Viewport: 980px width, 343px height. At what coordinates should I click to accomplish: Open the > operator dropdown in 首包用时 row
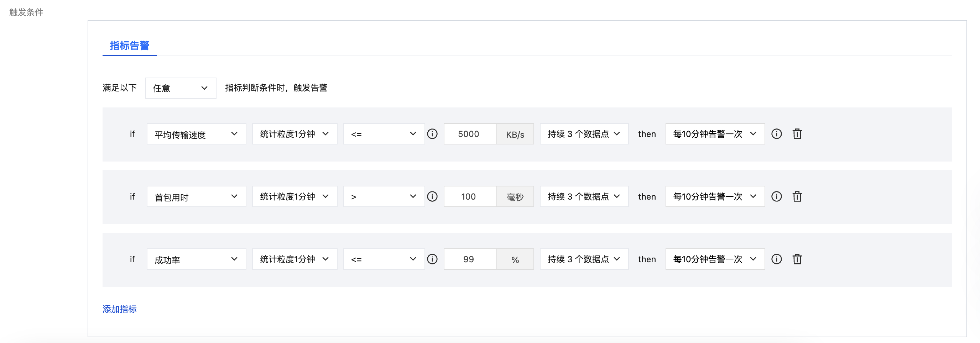coord(384,197)
